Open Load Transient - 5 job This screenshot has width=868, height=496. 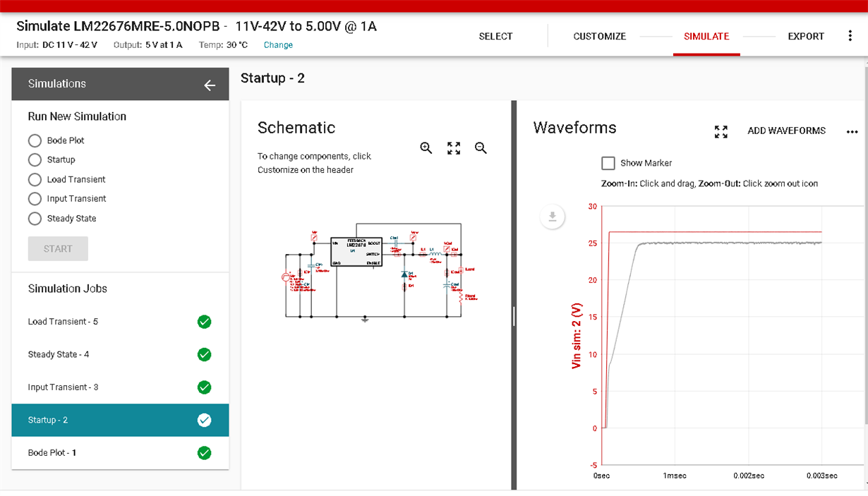120,322
